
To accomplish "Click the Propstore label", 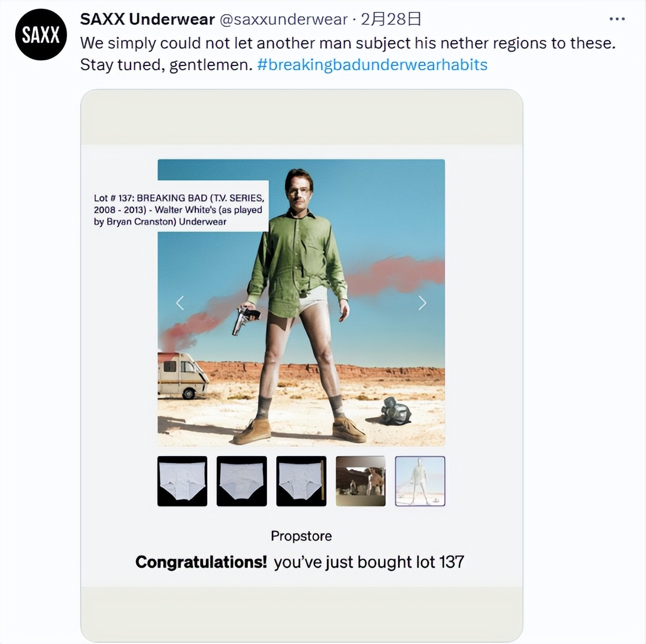I will [301, 536].
